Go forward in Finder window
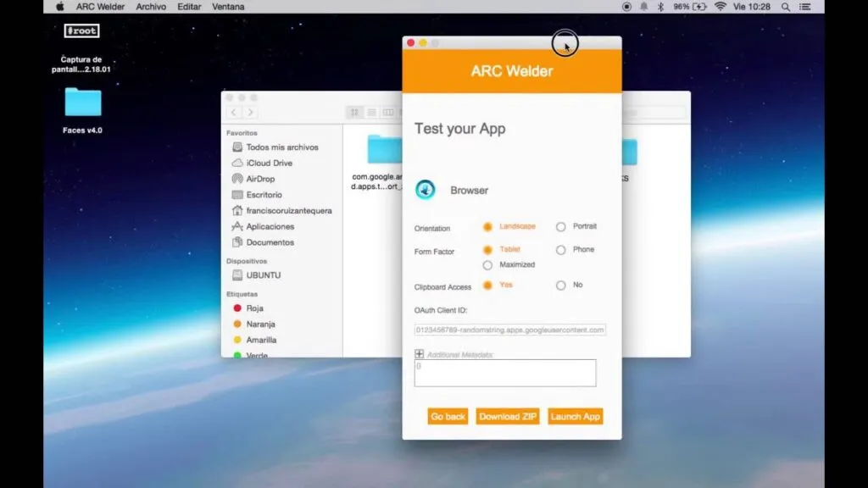The image size is (868, 488). pos(250,113)
